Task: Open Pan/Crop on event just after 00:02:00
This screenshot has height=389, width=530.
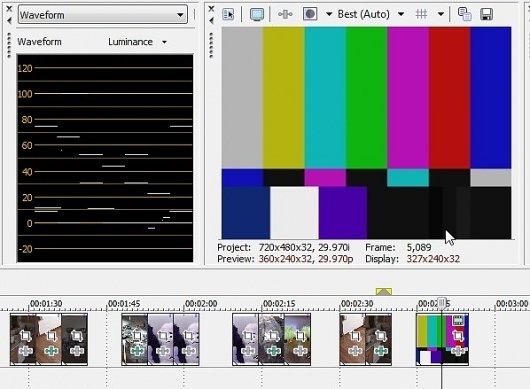Action: [189, 336]
